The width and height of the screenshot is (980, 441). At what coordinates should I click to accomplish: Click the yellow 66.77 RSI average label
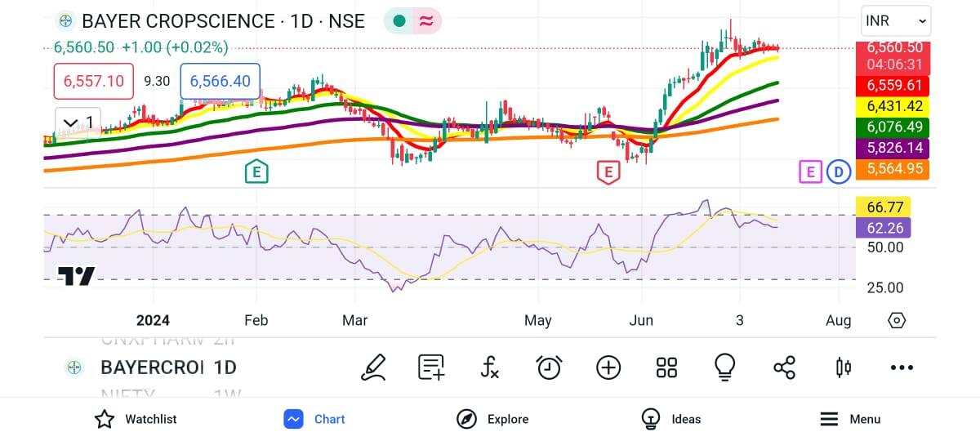pyautogui.click(x=884, y=207)
